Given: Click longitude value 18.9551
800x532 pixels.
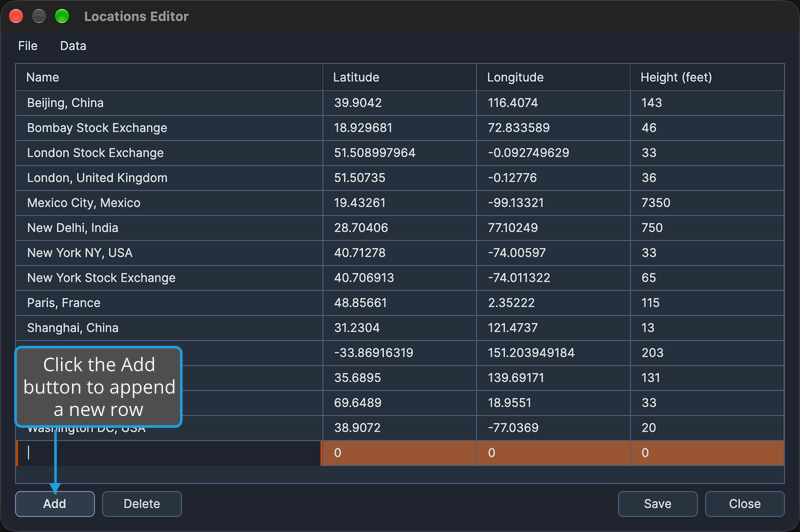Looking at the screenshot, I should pyautogui.click(x=509, y=403).
